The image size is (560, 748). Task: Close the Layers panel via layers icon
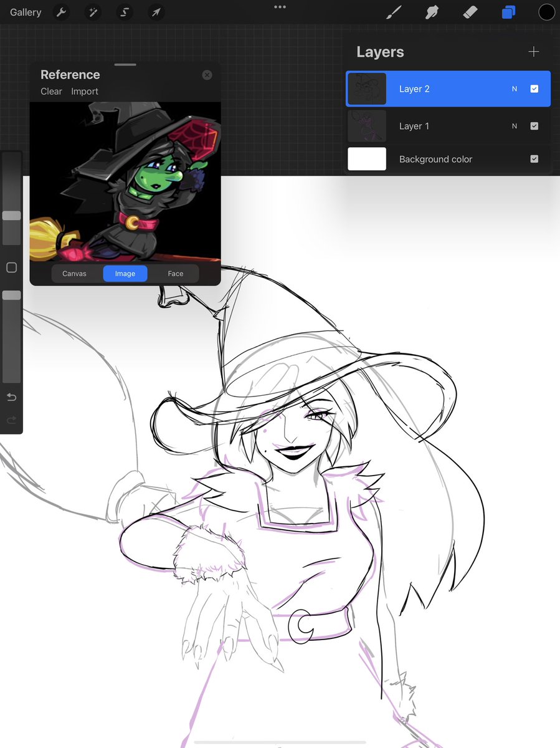click(x=508, y=12)
